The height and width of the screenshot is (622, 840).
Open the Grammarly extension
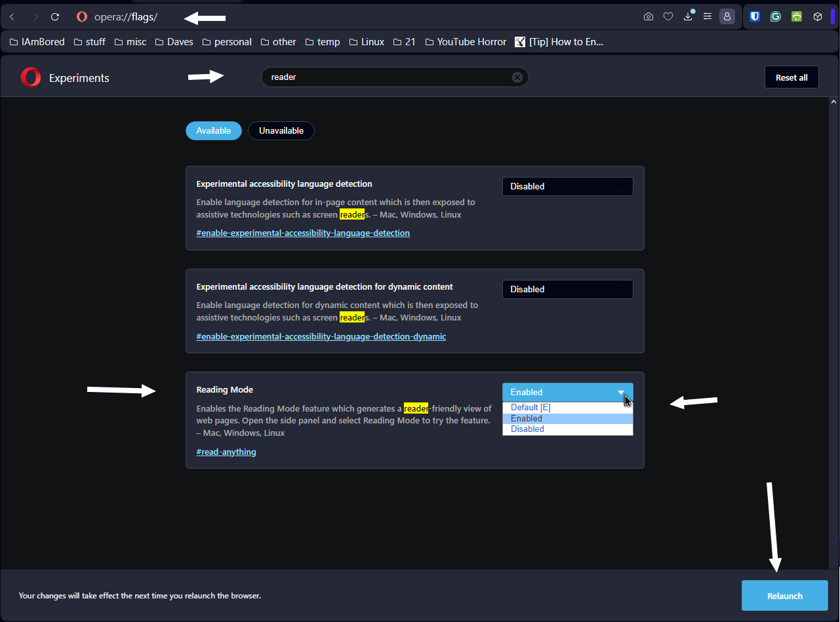[776, 16]
